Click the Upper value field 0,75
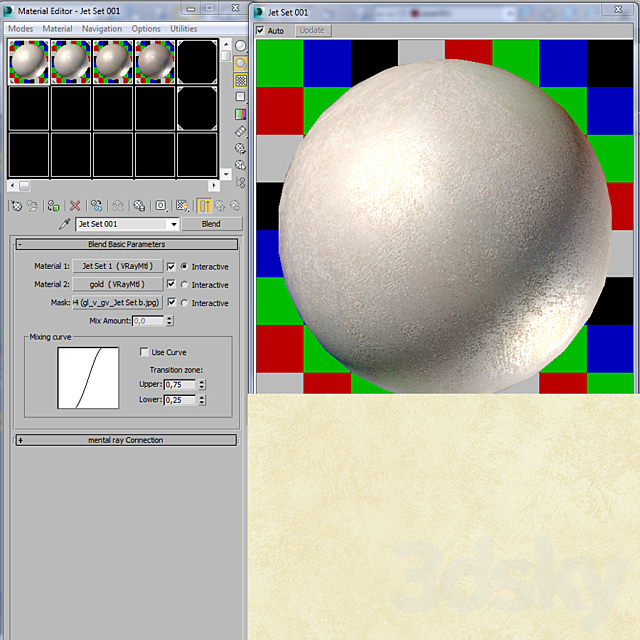This screenshot has width=640, height=640. 180,384
